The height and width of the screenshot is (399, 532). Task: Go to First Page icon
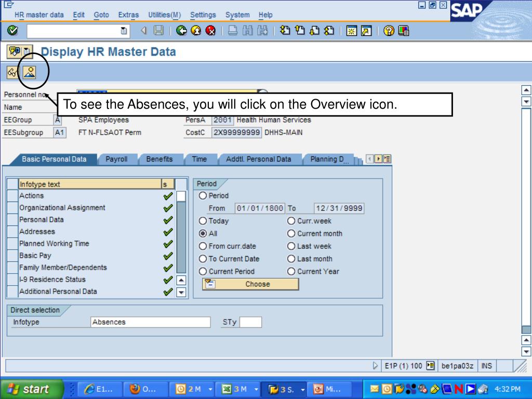pyautogui.click(x=285, y=31)
